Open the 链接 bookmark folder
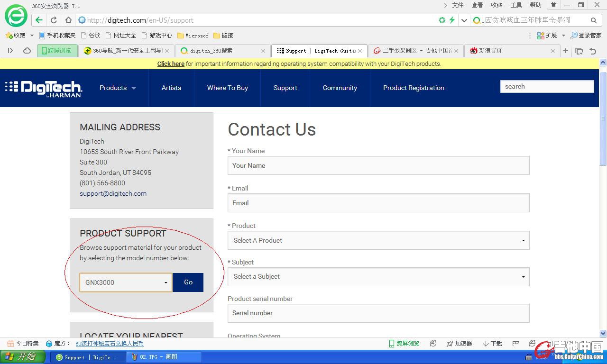 (223, 36)
